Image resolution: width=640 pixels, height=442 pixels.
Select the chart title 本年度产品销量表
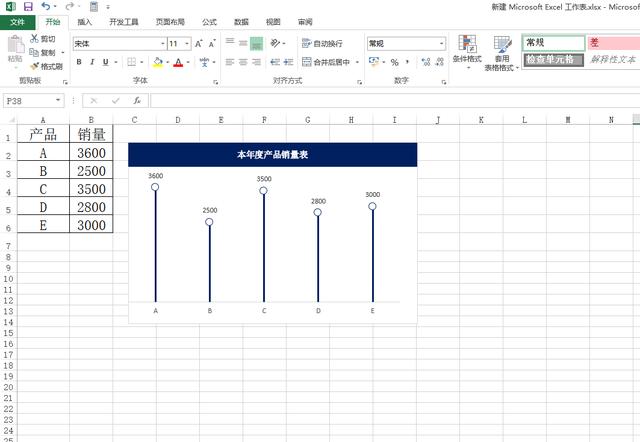(273, 155)
